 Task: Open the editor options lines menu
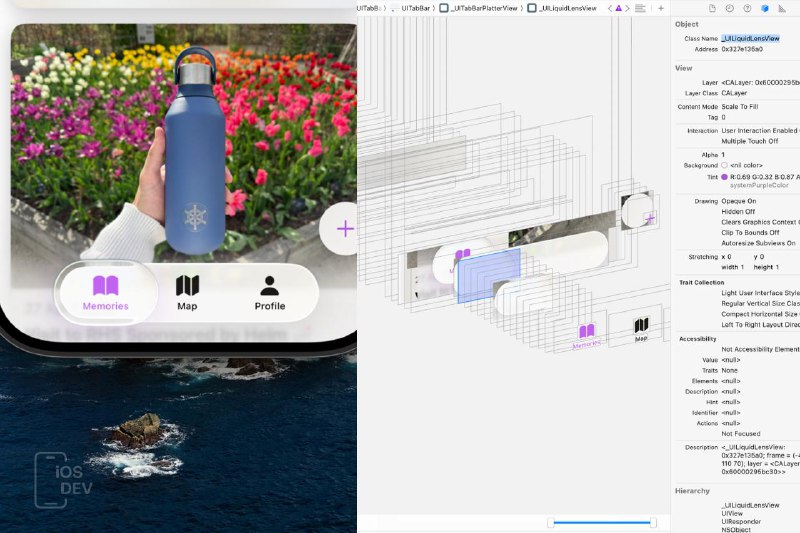pos(640,8)
